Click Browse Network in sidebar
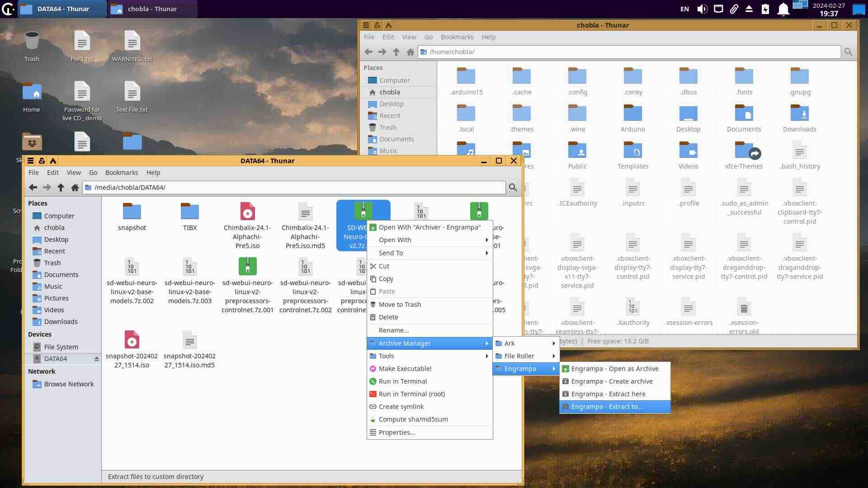Image resolution: width=868 pixels, height=488 pixels. (69, 384)
